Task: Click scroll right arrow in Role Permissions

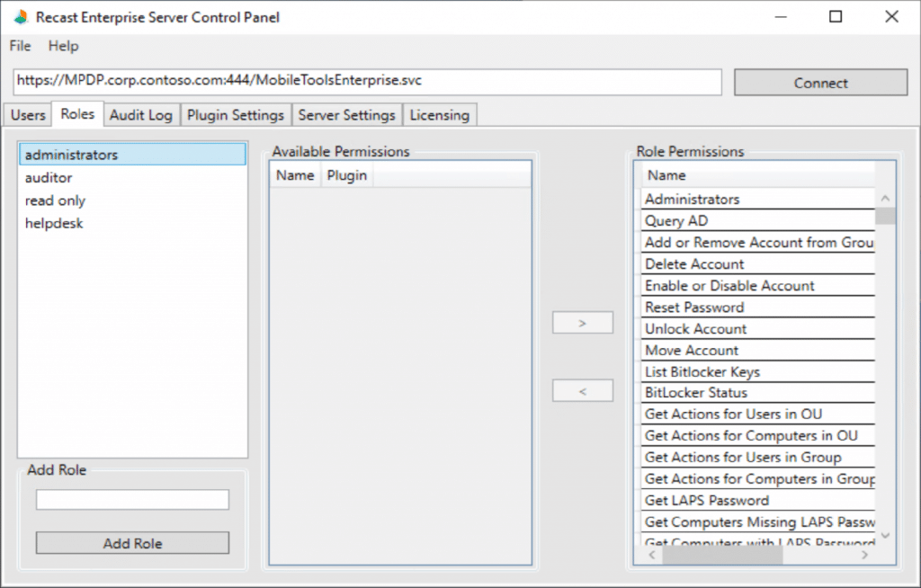Action: (864, 555)
